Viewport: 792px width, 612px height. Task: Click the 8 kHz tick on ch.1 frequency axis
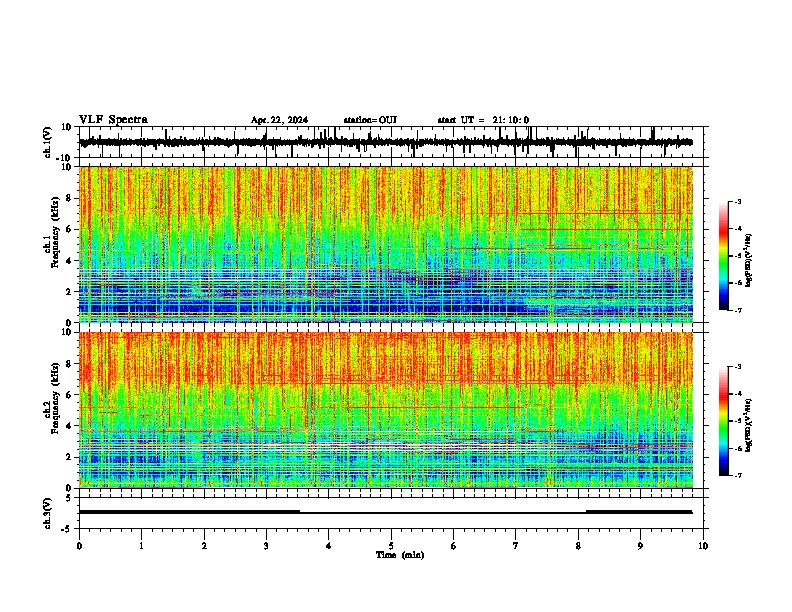tap(69, 198)
